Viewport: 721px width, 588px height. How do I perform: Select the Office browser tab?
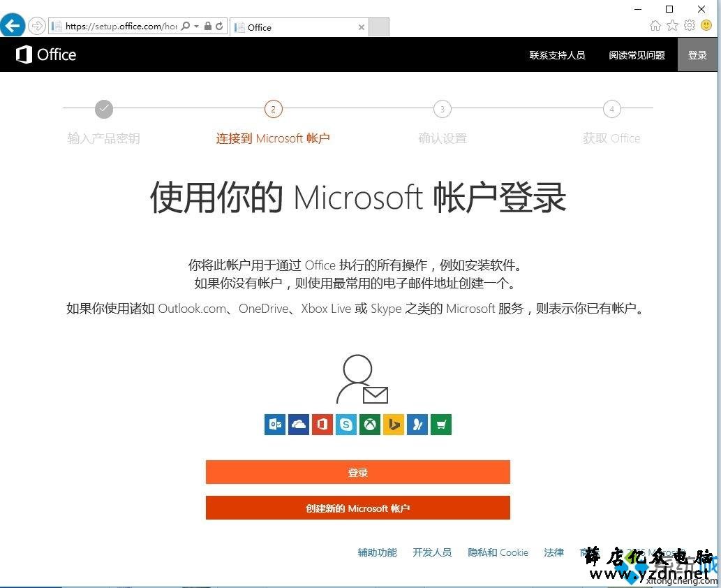pyautogui.click(x=299, y=27)
